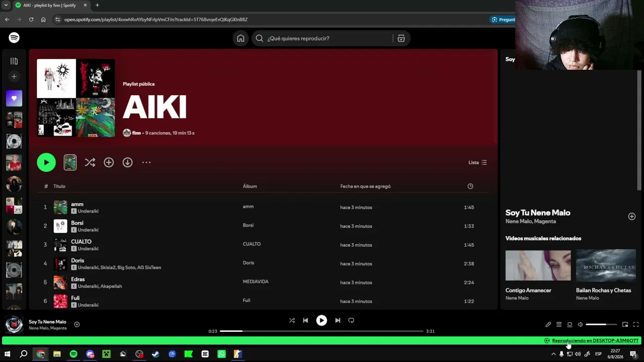Skip to the previous track
The height and width of the screenshot is (362, 644).
click(305, 320)
